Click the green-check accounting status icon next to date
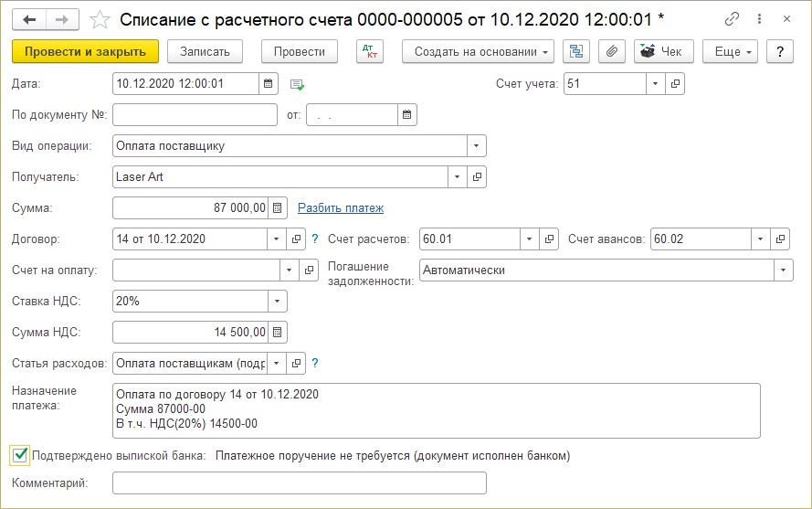The height and width of the screenshot is (509, 812). [x=297, y=84]
